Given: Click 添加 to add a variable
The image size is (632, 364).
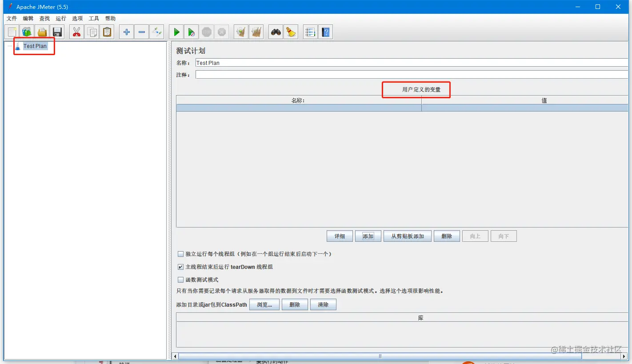Looking at the screenshot, I should [x=368, y=236].
